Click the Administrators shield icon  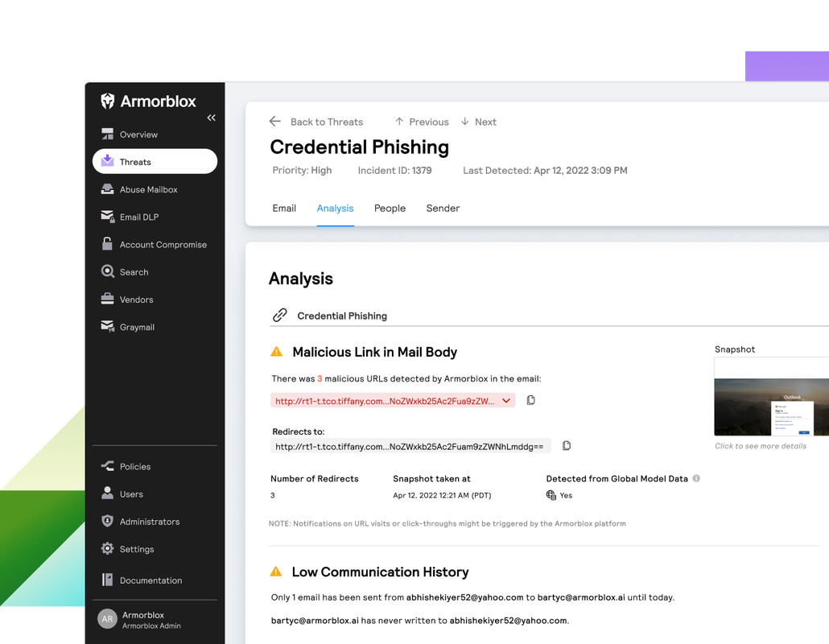[107, 521]
